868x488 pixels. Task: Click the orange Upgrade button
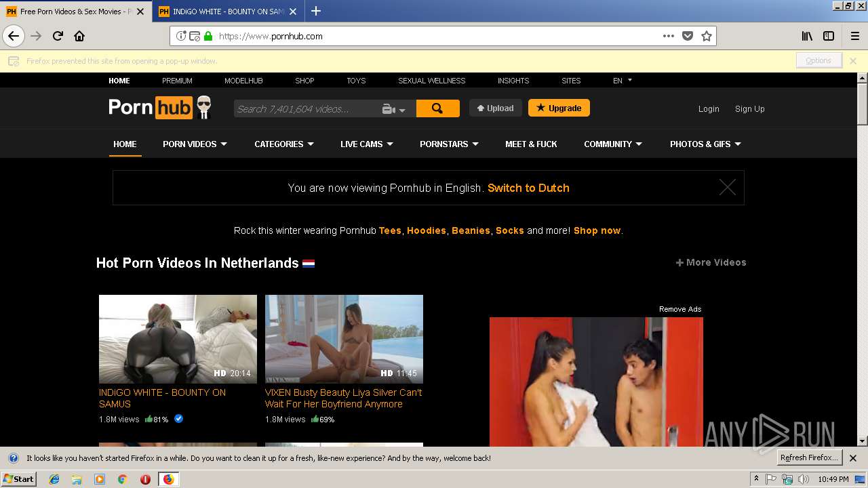pyautogui.click(x=559, y=108)
